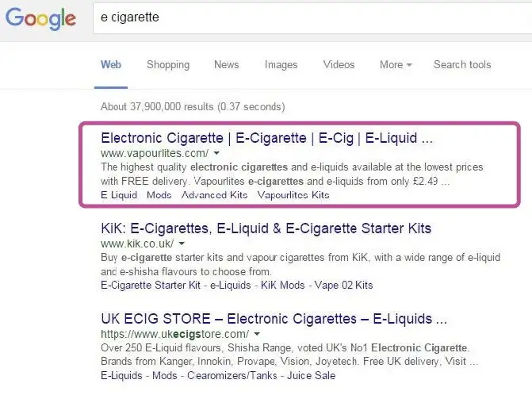Click the KiK snippet about e-shisha flavours
Image resolution: width=532 pixels, height=395 pixels.
[x=300, y=264]
